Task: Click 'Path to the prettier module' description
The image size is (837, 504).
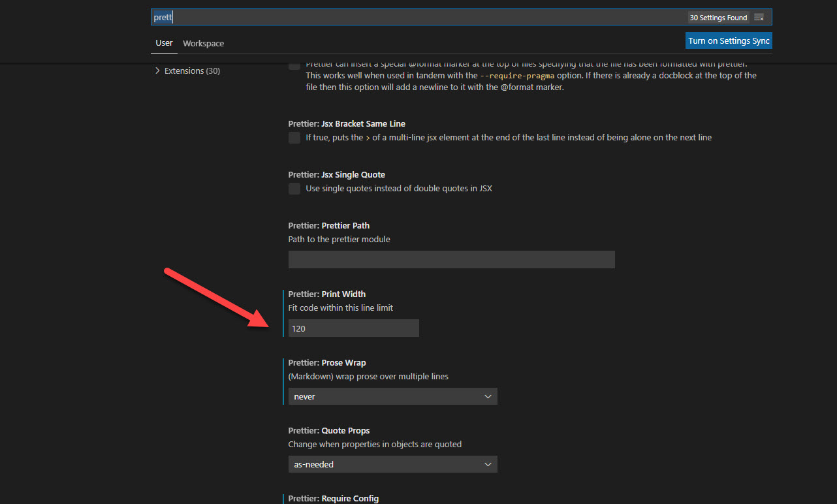Action: click(340, 239)
